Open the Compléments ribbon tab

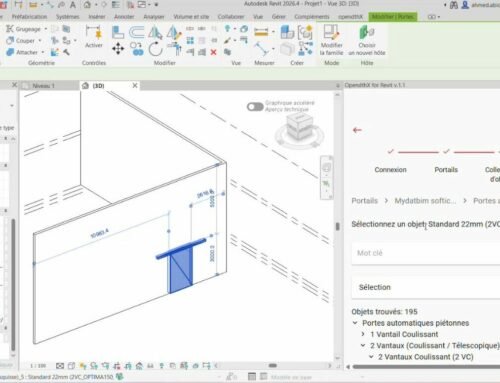(312, 16)
